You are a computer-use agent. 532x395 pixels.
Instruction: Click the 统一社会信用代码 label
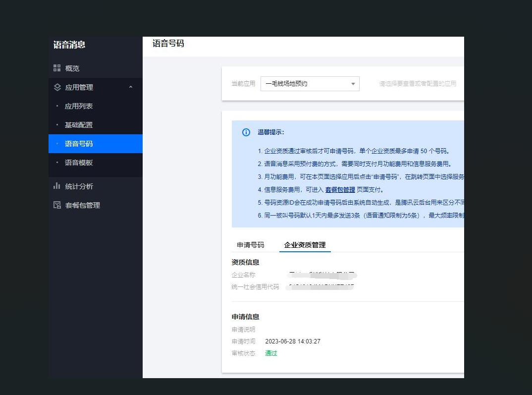[x=255, y=287]
